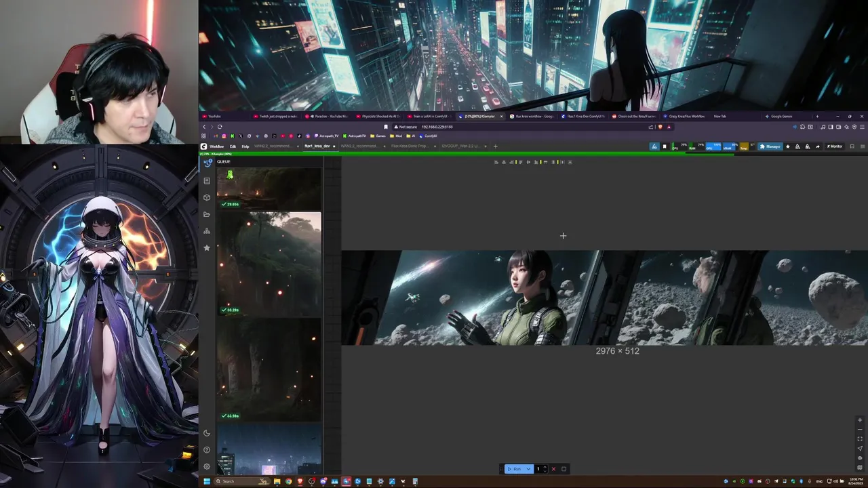This screenshot has width=868, height=488.
Task: Open the Workflow menu
Action: coord(216,146)
